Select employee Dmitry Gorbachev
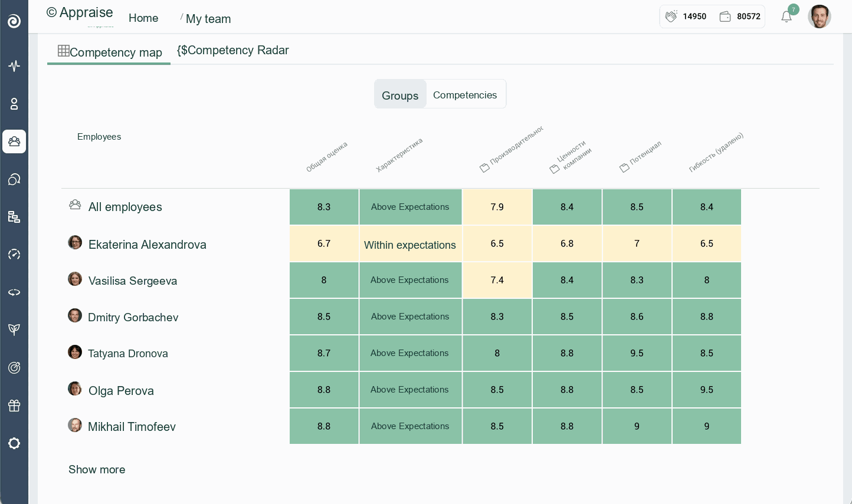This screenshot has height=504, width=852. (x=133, y=317)
